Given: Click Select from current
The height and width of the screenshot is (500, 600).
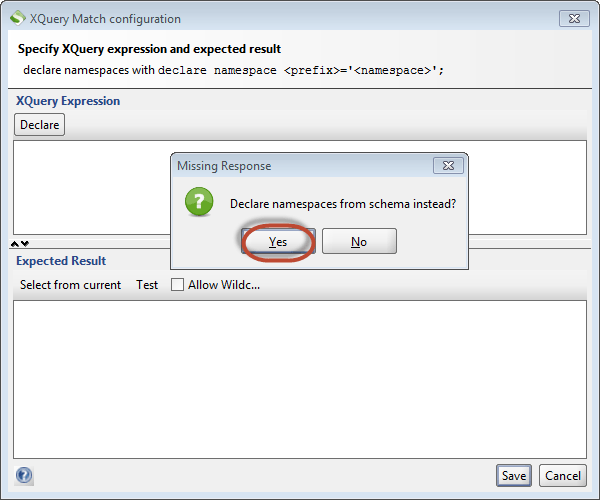Looking at the screenshot, I should tap(70, 285).
